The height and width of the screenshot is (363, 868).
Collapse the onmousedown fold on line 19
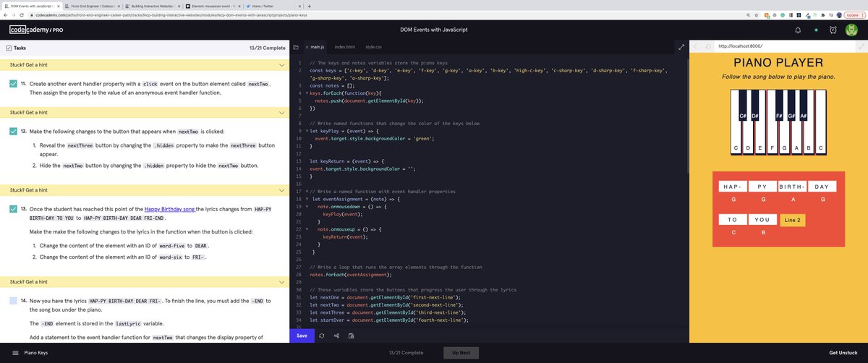[307, 206]
